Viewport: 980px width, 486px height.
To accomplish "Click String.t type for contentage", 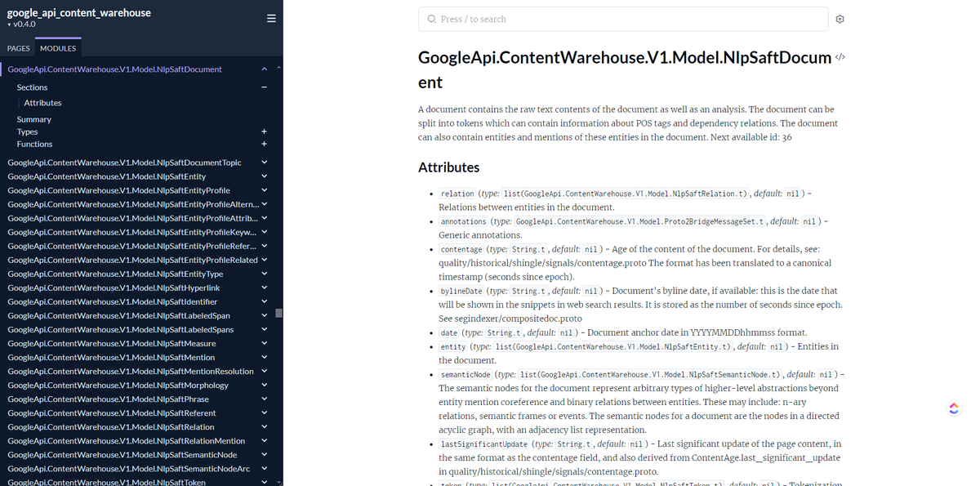I will click(529, 249).
